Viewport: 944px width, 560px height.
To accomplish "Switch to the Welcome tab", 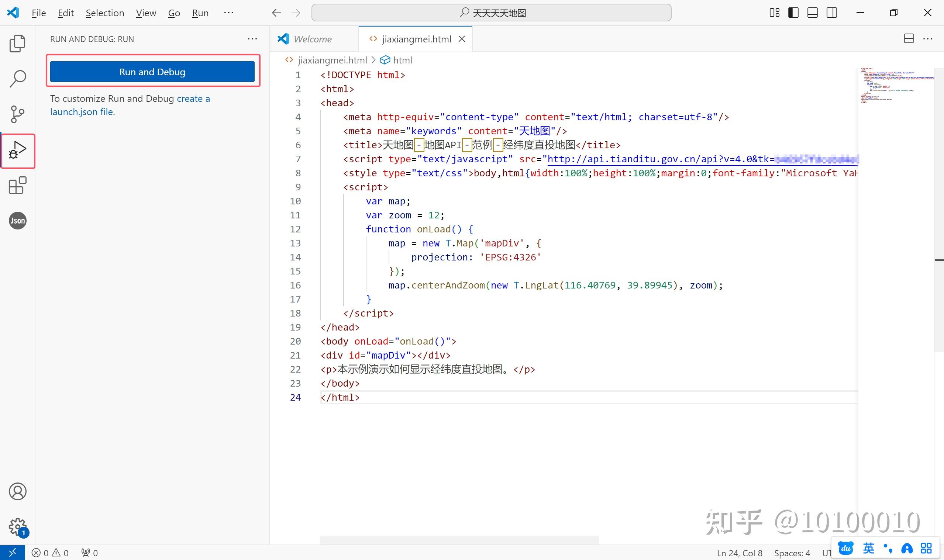I will tap(312, 39).
